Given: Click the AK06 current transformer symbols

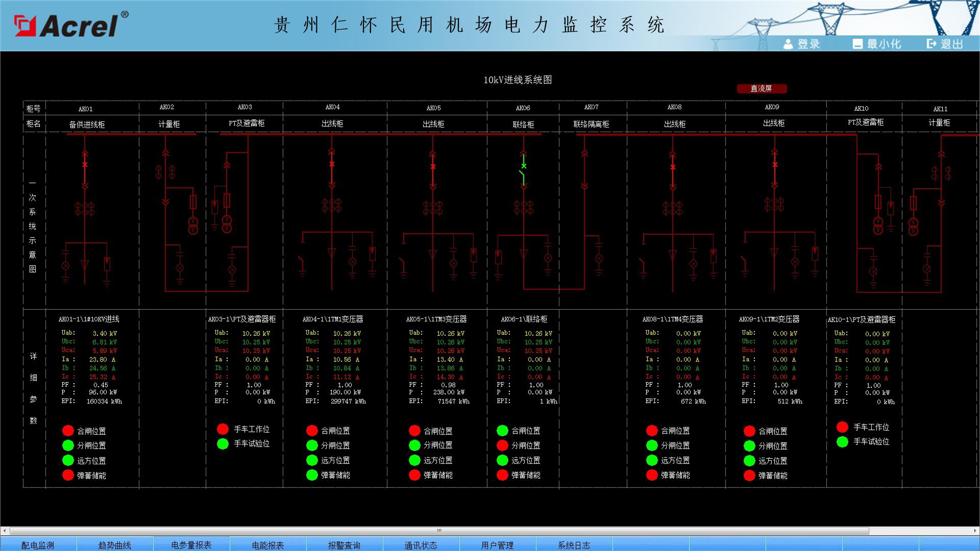Looking at the screenshot, I should point(523,207).
